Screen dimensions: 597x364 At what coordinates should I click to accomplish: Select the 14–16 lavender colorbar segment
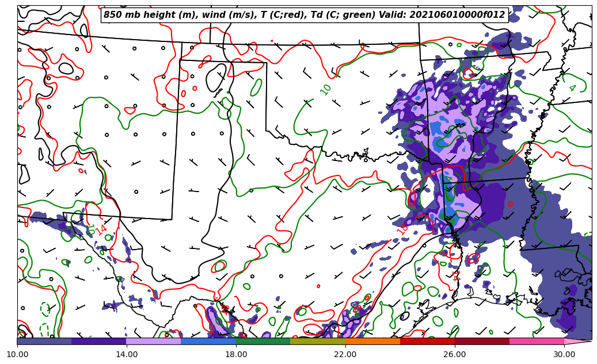154,341
